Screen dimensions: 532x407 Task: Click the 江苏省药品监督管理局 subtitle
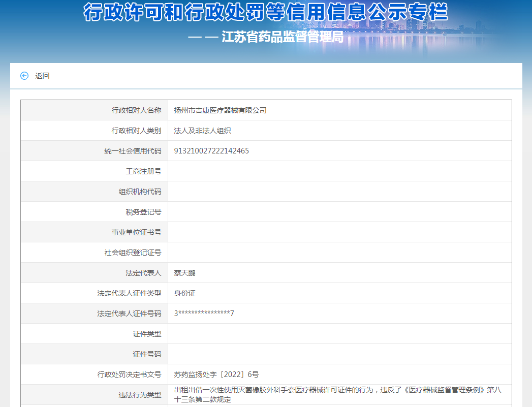[x=283, y=37]
